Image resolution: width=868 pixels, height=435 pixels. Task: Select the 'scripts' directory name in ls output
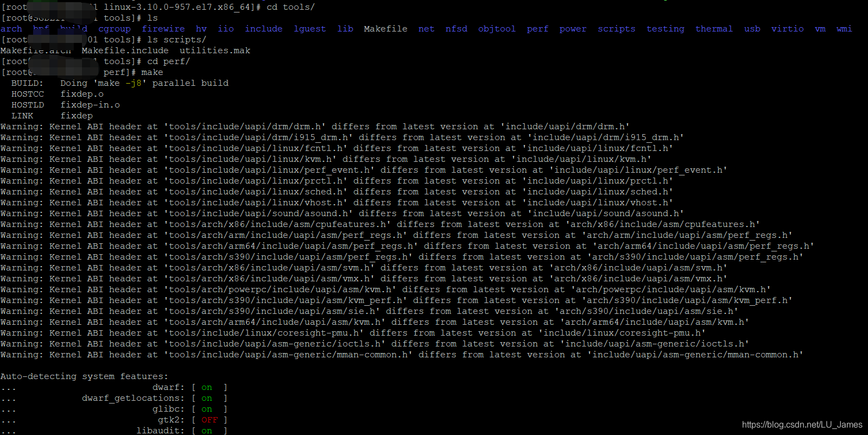pos(617,29)
